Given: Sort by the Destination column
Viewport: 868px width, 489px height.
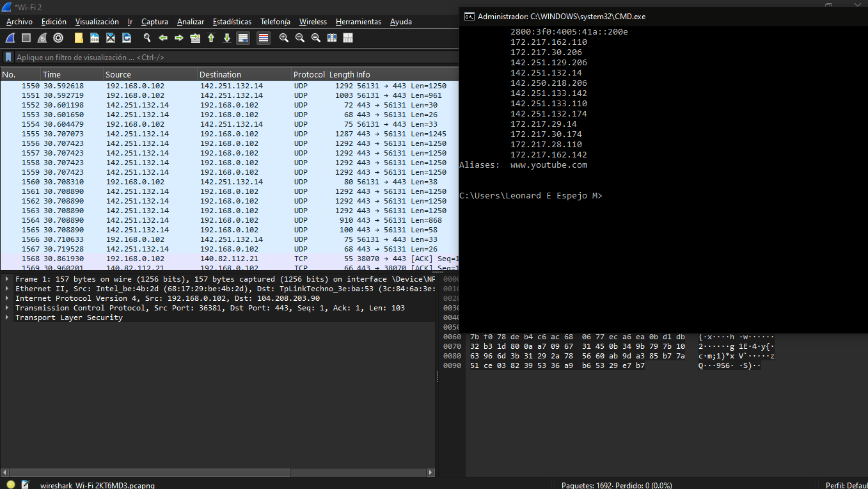Looking at the screenshot, I should point(244,74).
